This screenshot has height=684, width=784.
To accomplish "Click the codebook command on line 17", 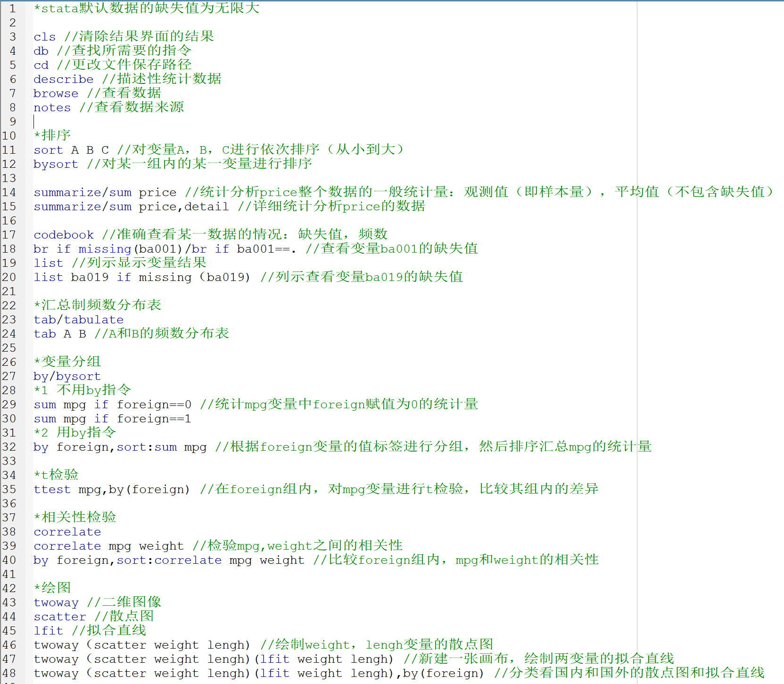I will [63, 235].
